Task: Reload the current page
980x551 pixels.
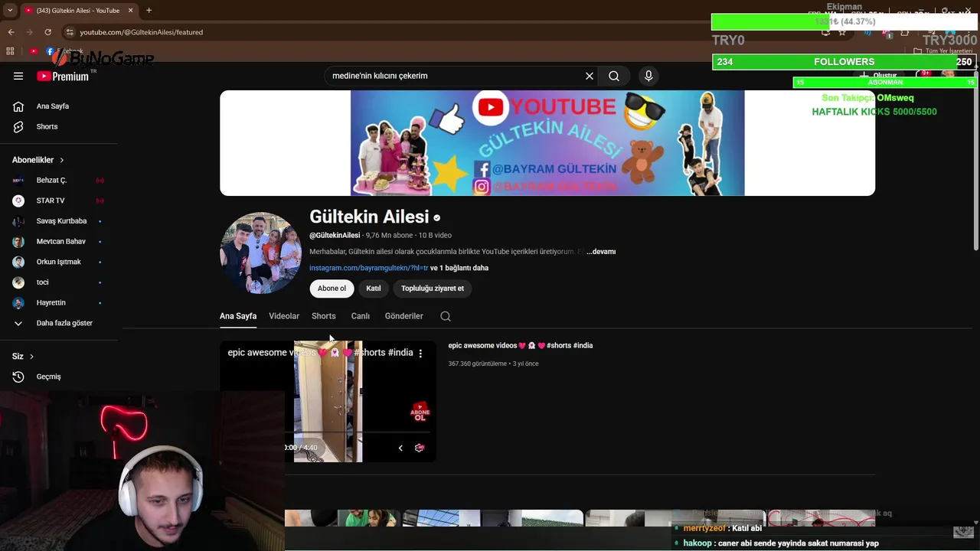Action: click(47, 32)
